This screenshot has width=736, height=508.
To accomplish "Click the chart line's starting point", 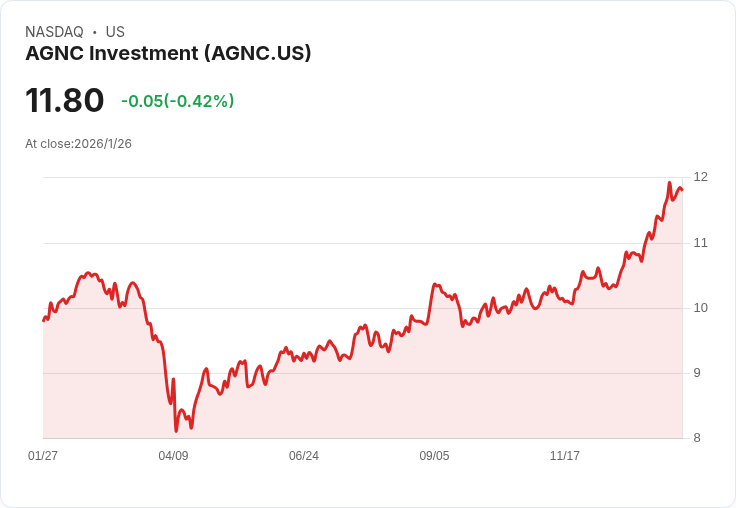I will [43, 320].
